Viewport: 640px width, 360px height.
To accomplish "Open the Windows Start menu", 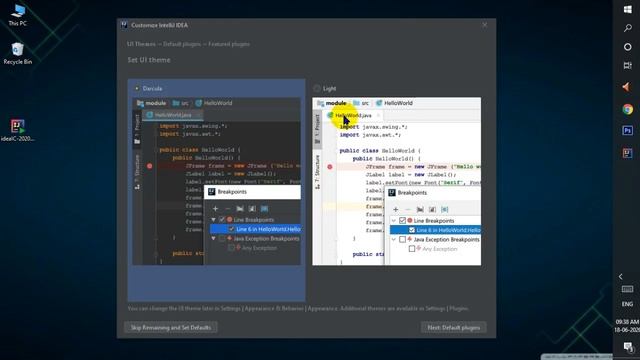I will [x=628, y=10].
